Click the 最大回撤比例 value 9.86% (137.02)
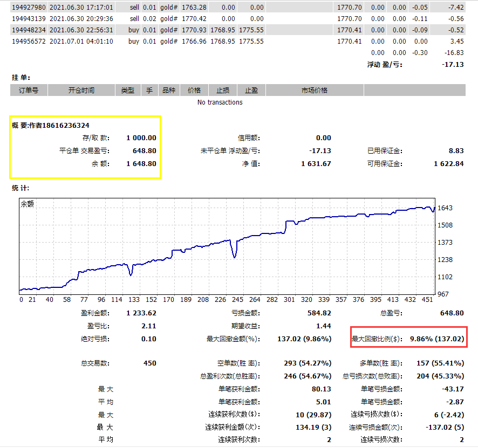The height and width of the screenshot is (448, 478). pyautogui.click(x=436, y=340)
